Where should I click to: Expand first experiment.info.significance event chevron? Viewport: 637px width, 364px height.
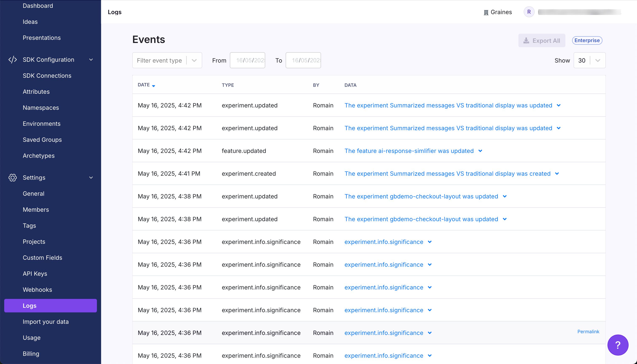point(430,242)
